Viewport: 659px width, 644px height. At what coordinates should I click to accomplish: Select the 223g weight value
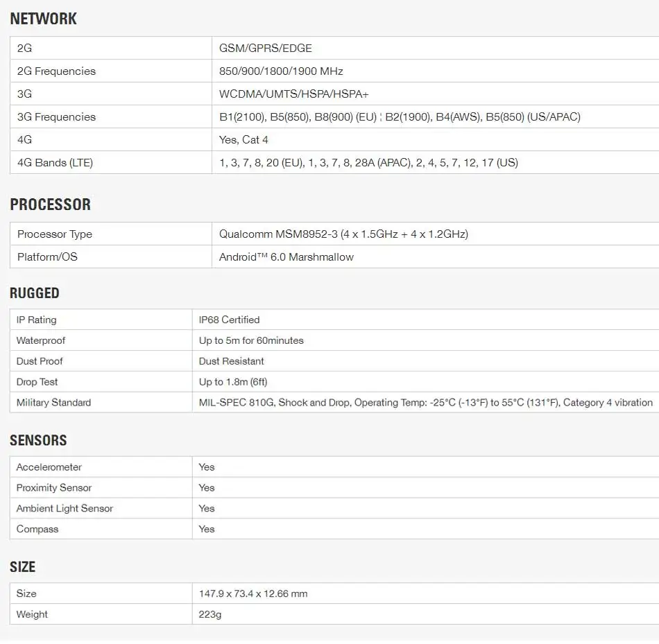(x=209, y=614)
